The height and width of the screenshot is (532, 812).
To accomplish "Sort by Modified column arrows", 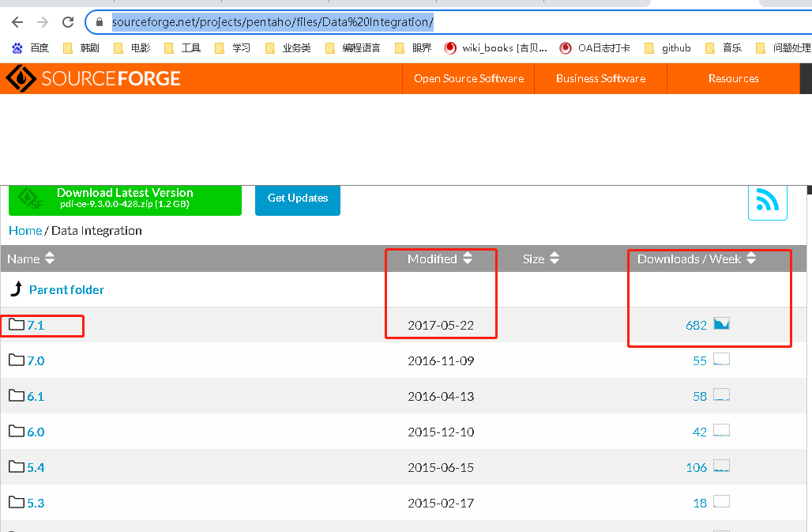I will 468,258.
